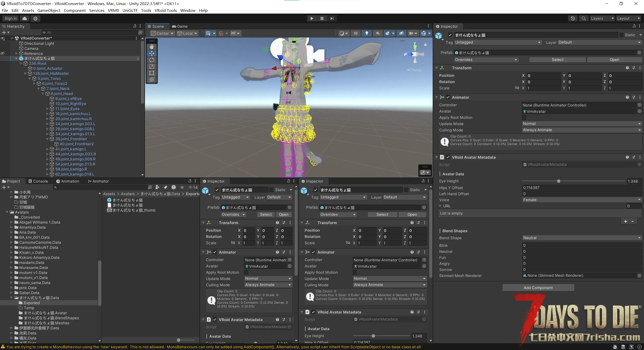Select the Hand view tool
The image size is (644, 350).
[152, 47]
